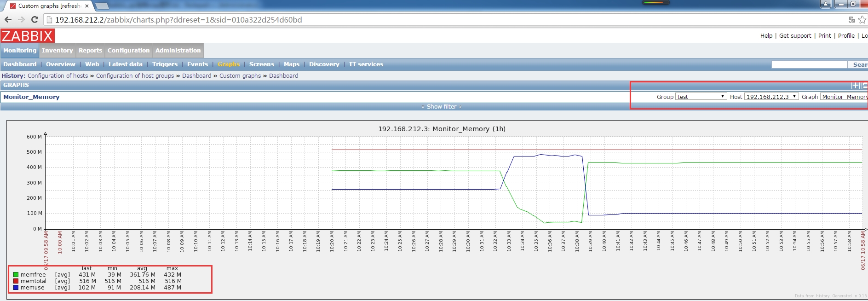The image size is (868, 301).
Task: Bookmark the page with the star icon
Action: tap(862, 20)
